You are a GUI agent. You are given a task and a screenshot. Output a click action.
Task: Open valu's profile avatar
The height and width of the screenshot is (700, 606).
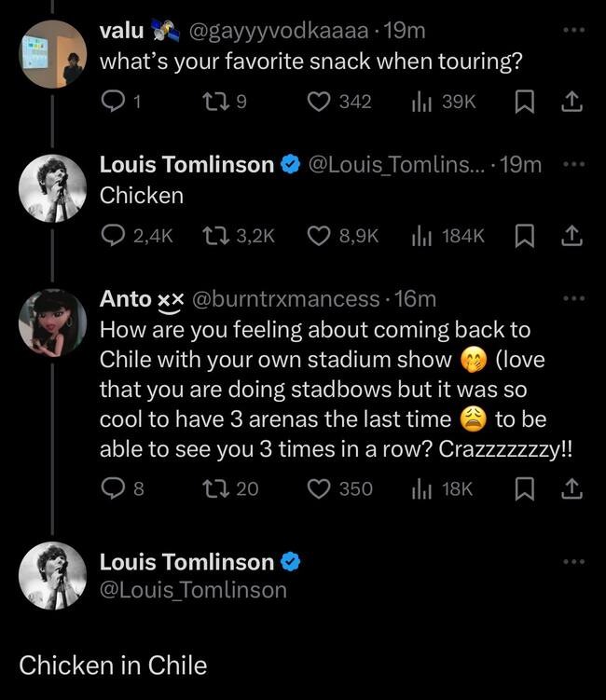[x=53, y=53]
